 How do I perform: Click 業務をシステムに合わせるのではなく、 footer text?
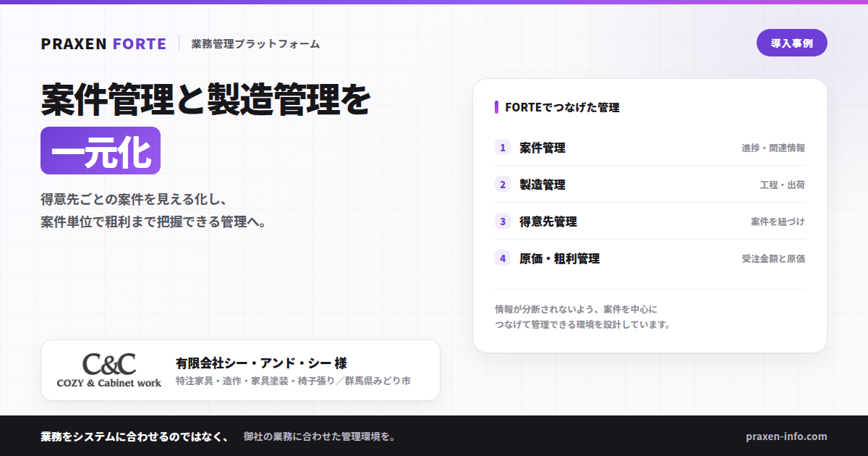coord(135,436)
